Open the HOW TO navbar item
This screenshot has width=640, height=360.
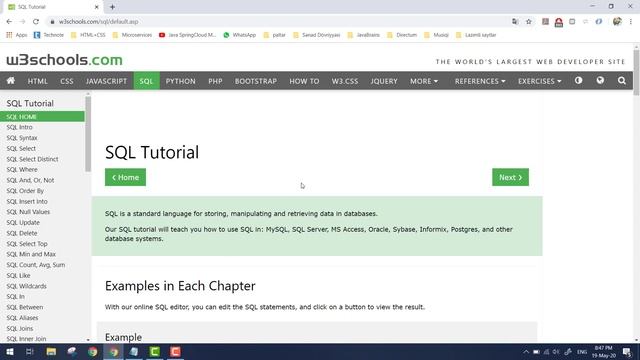tap(304, 81)
